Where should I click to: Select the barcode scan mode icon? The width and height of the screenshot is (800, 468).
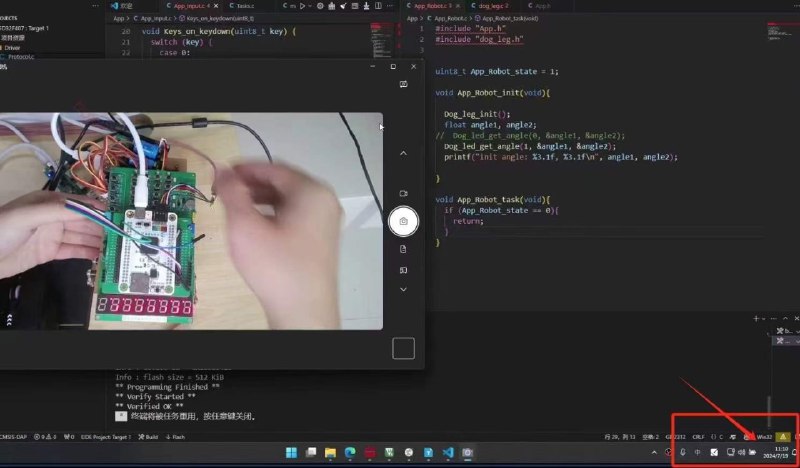403,270
